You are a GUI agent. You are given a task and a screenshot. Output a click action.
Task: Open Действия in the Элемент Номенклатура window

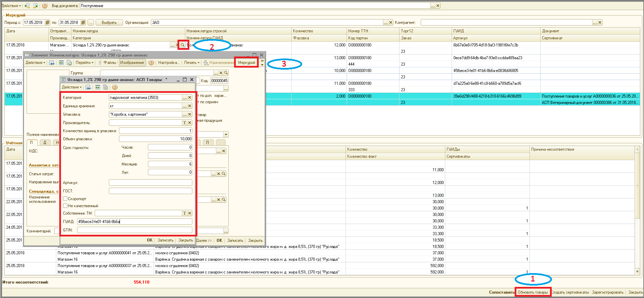[x=35, y=63]
